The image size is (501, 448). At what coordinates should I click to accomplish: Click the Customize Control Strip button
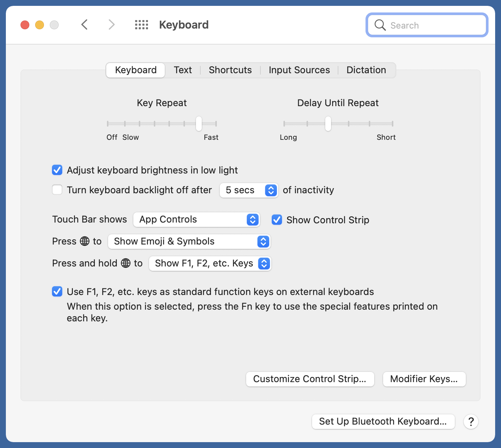310,379
